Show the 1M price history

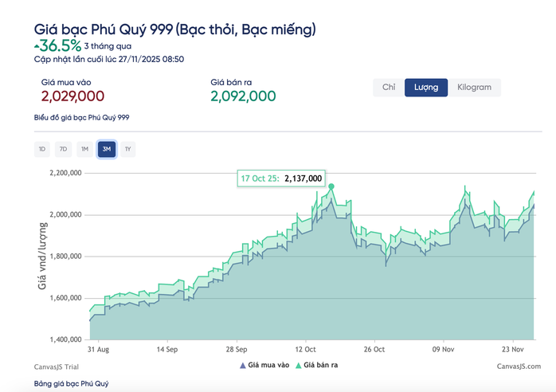coord(84,148)
